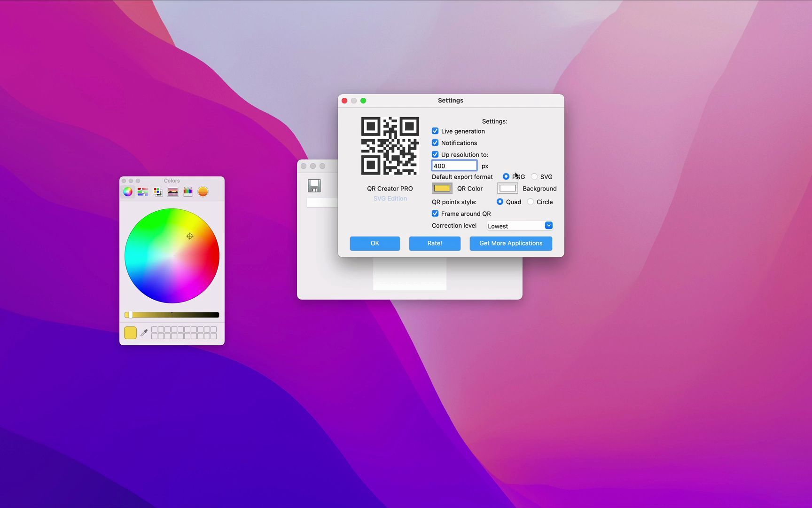This screenshot has width=812, height=508.
Task: Uncheck Up resolution to option
Action: coord(435,155)
